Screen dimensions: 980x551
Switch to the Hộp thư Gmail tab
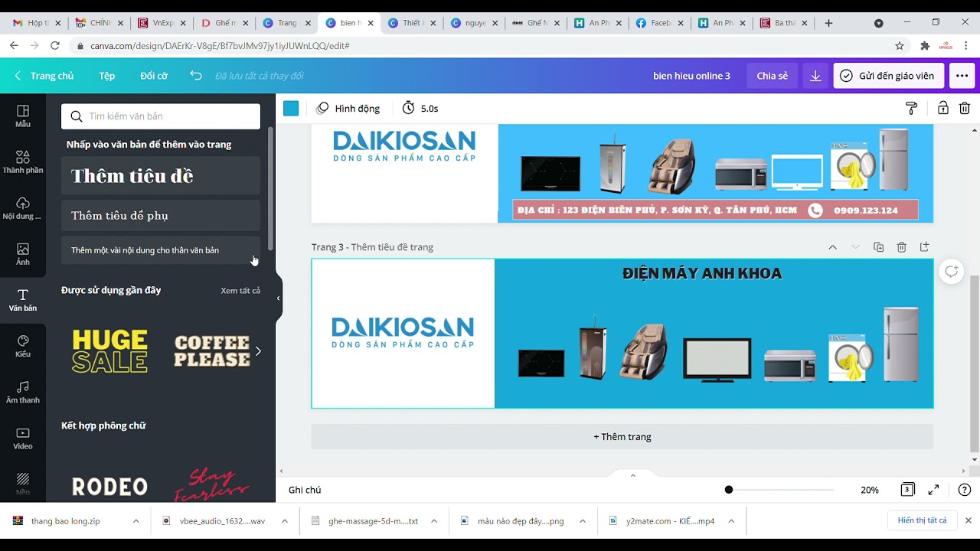pyautogui.click(x=38, y=23)
